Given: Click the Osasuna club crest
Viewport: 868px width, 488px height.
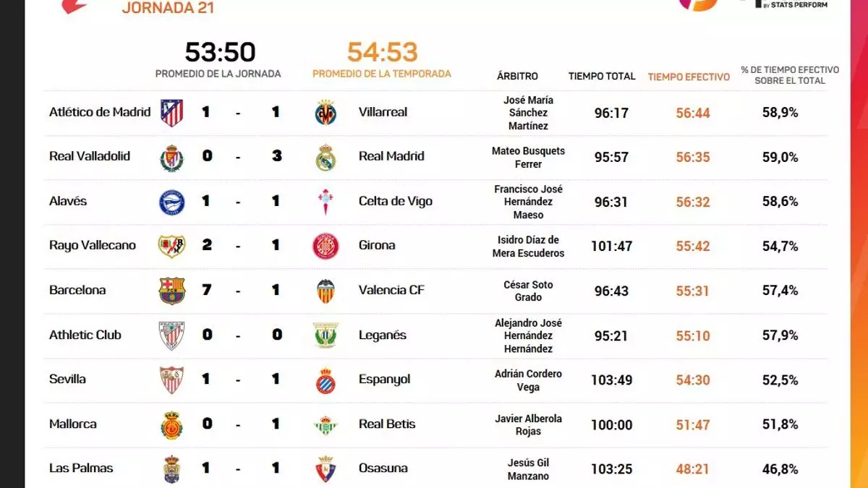Looking at the screenshot, I should pyautogui.click(x=325, y=469).
